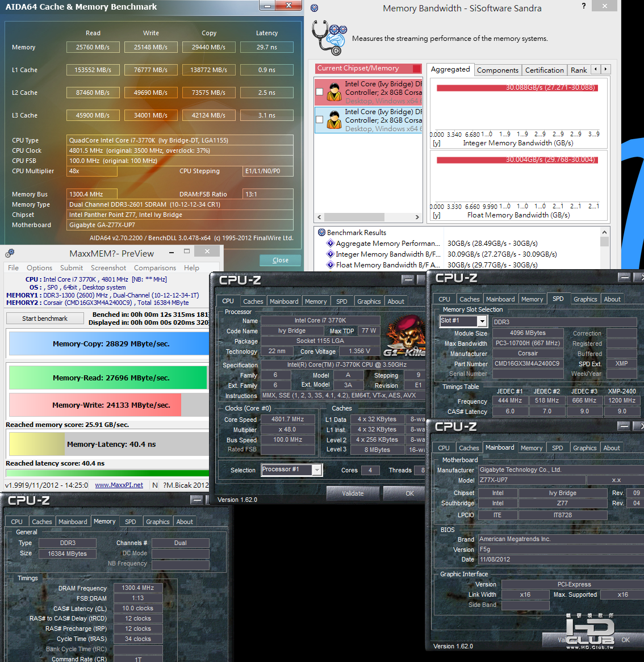Click the G1-Killer skull logo in CPU-Z

pyautogui.click(x=404, y=337)
